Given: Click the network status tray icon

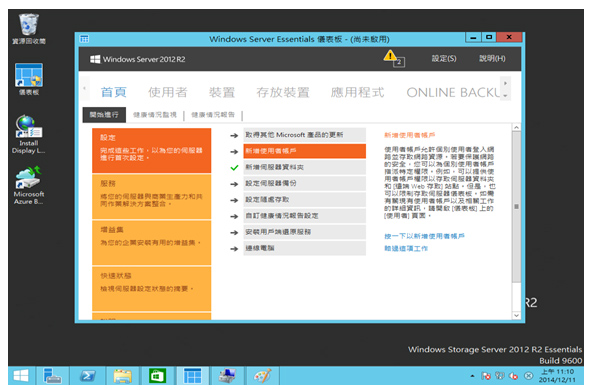Looking at the screenshot, I should [x=500, y=376].
